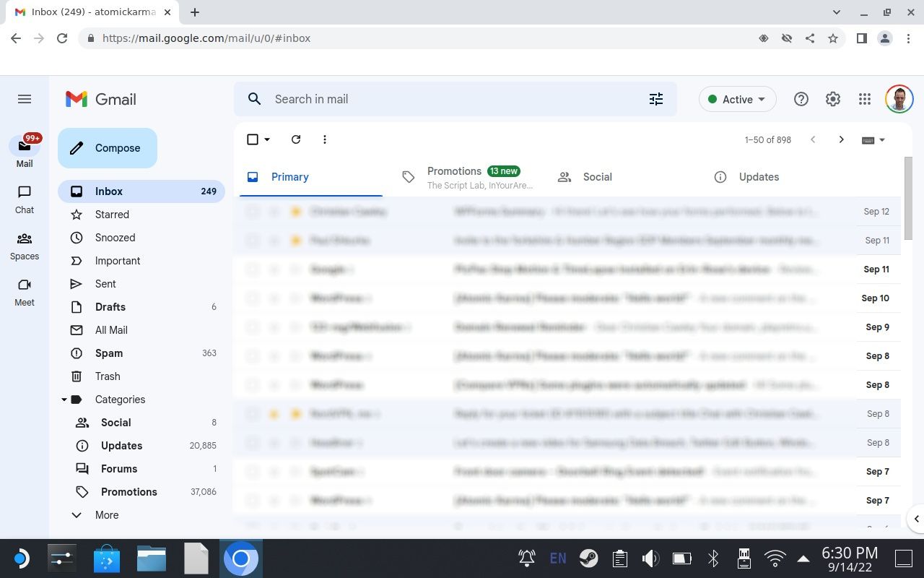
Task: Expand the More section in sidebar
Action: click(106, 514)
